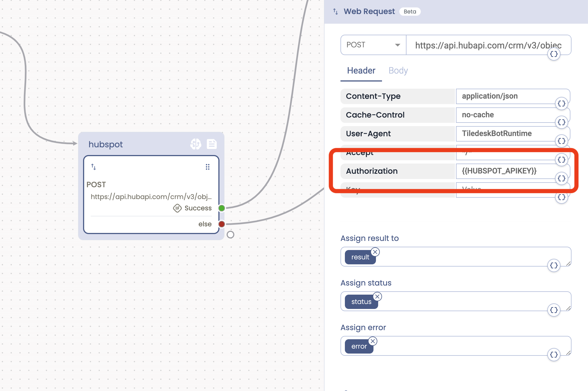Open the POST method dropdown

(373, 45)
